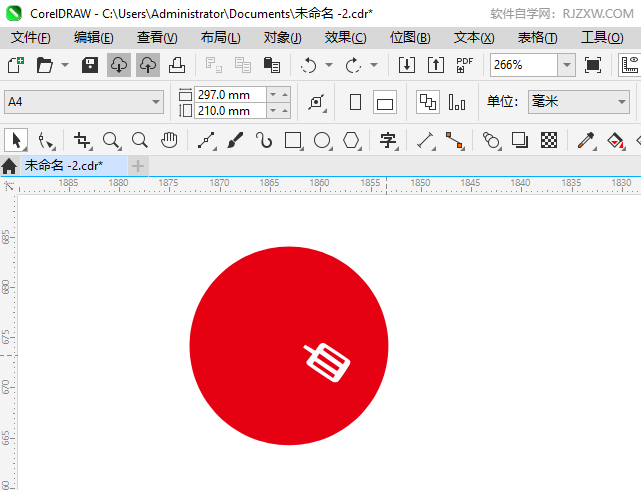This screenshot has height=490, width=641.
Task: Click the Export icon
Action: (436, 65)
